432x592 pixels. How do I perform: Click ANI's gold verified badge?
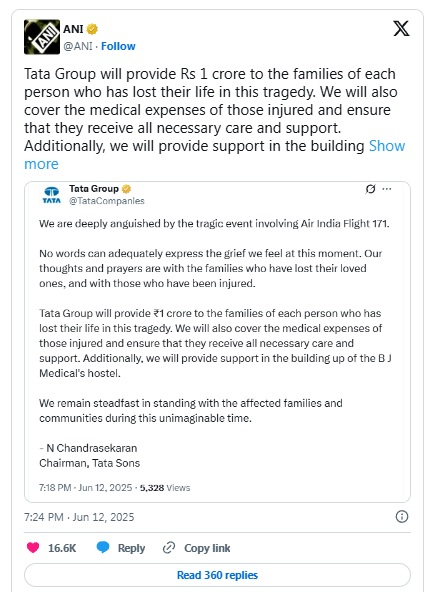[x=93, y=29]
